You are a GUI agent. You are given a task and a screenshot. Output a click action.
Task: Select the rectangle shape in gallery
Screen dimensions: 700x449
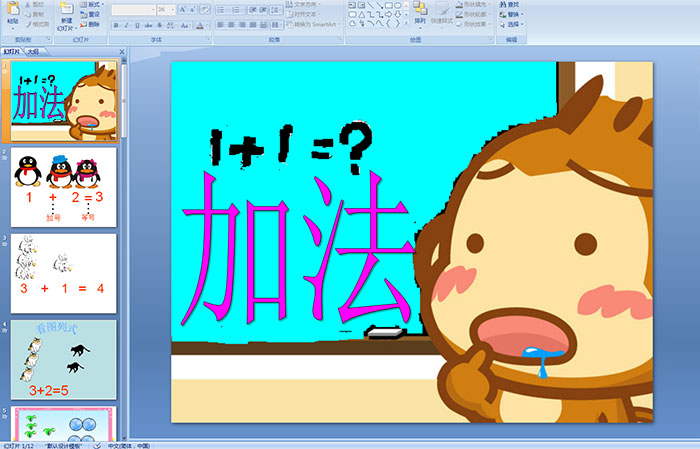[x=388, y=5]
